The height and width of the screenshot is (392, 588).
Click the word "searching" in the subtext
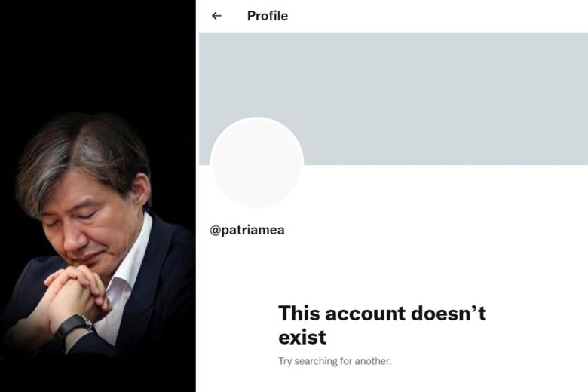314,361
